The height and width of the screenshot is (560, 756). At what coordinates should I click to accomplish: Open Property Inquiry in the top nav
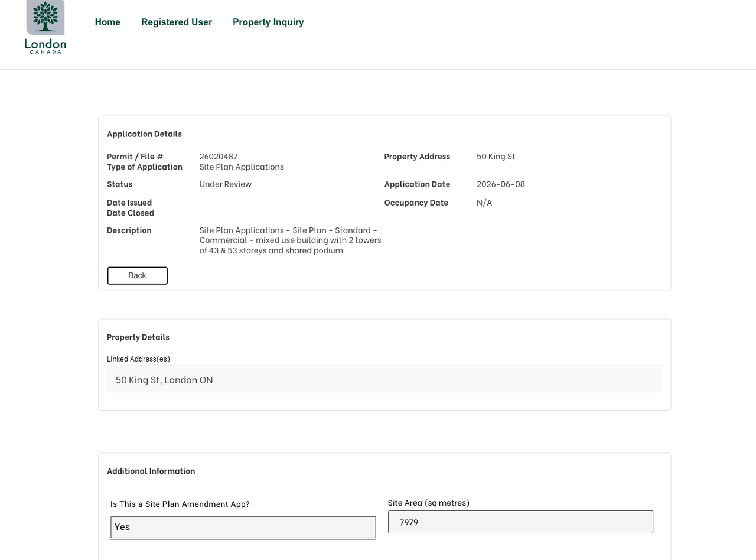click(x=268, y=22)
